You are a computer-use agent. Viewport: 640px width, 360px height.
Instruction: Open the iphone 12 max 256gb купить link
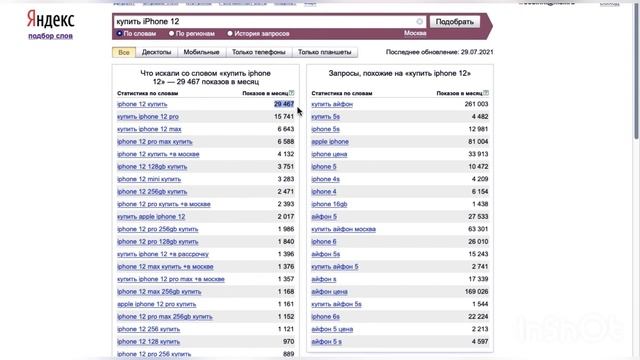point(159,291)
